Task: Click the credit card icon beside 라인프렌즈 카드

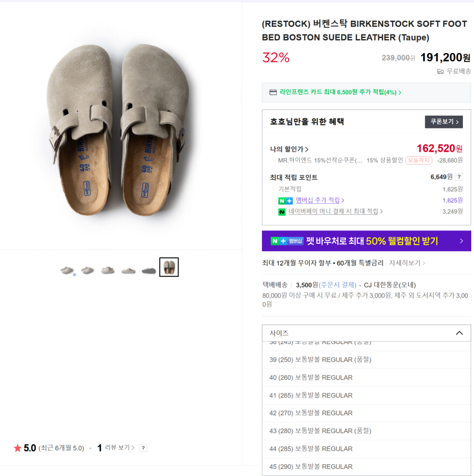Action: click(273, 93)
